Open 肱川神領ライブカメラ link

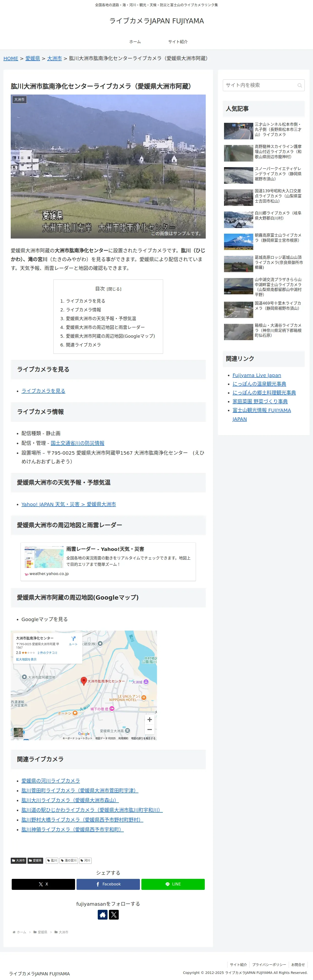click(72, 829)
